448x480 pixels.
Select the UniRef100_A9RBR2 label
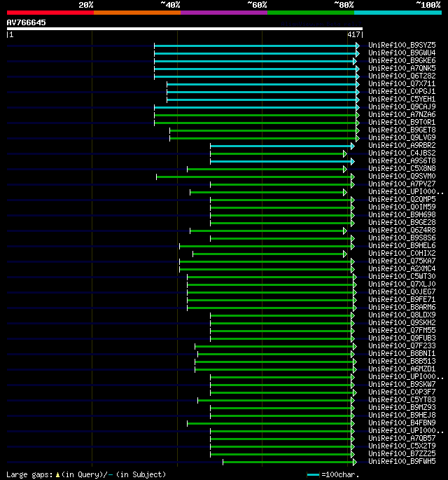point(402,146)
